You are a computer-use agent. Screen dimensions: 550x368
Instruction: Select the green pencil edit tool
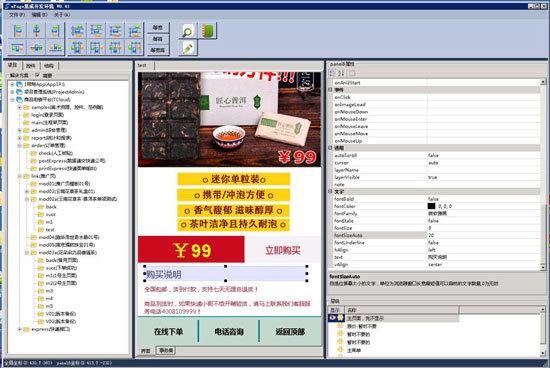click(188, 48)
